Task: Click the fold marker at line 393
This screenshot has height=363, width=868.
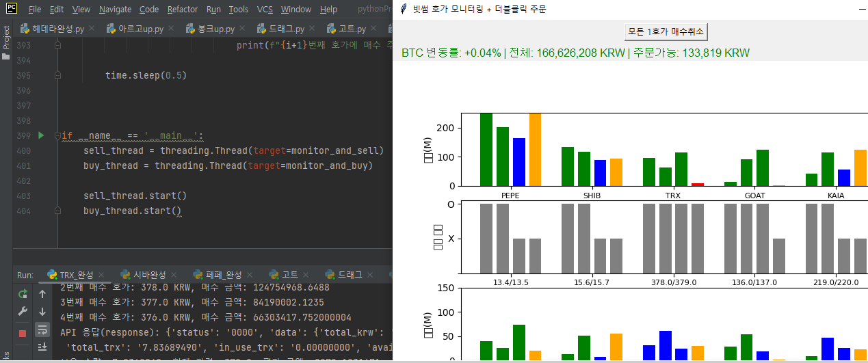Action: coord(57,45)
